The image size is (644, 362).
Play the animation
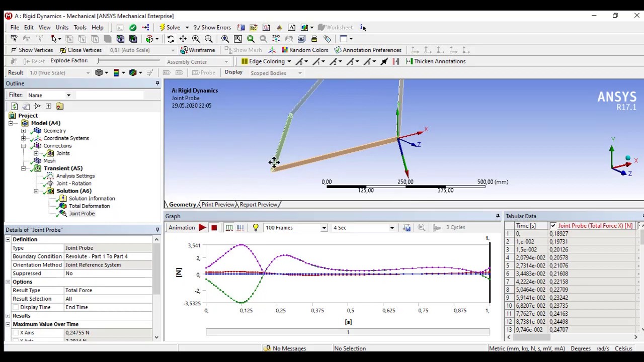202,228
